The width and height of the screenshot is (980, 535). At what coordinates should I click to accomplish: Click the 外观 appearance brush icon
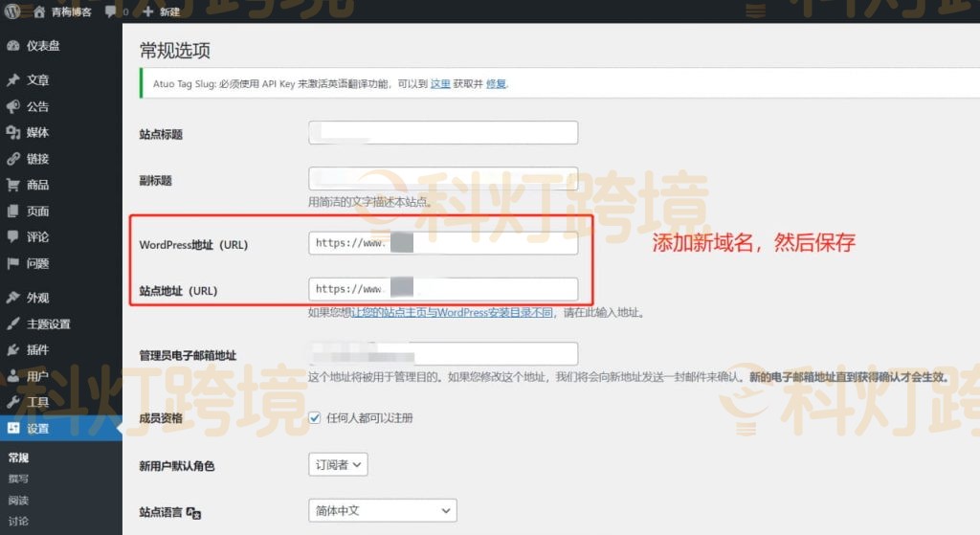coord(12,298)
